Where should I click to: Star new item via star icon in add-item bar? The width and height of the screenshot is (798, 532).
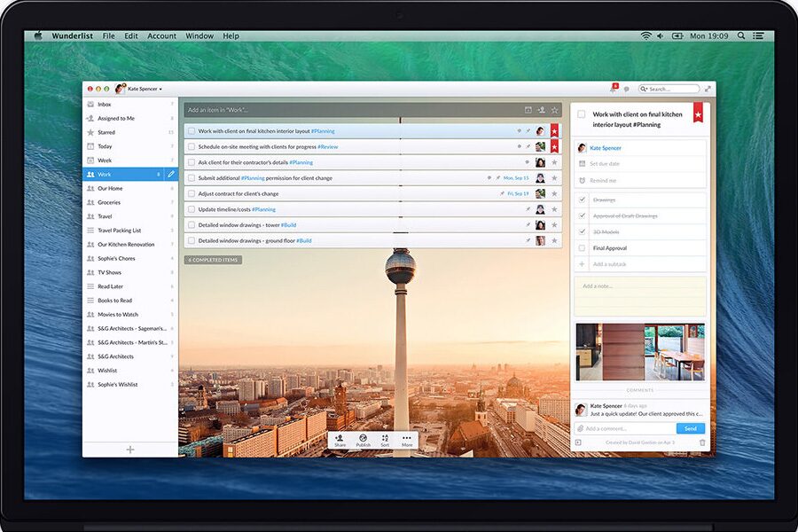tap(555, 110)
